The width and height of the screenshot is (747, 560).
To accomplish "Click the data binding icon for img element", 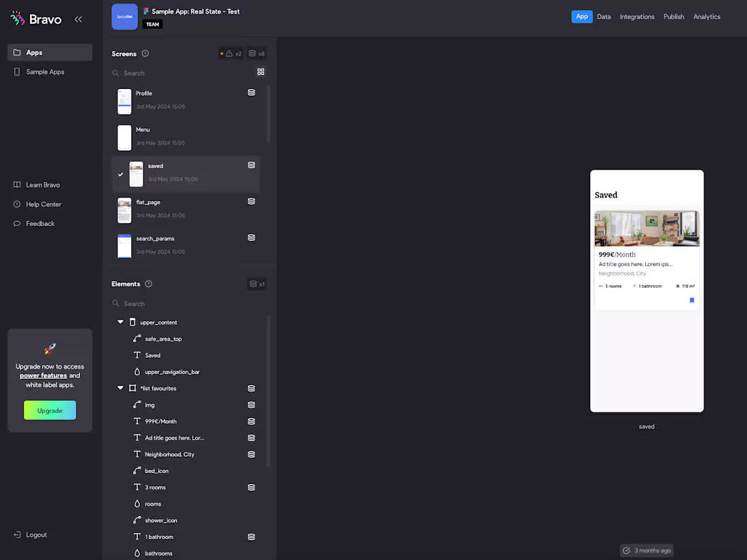I will point(251,405).
